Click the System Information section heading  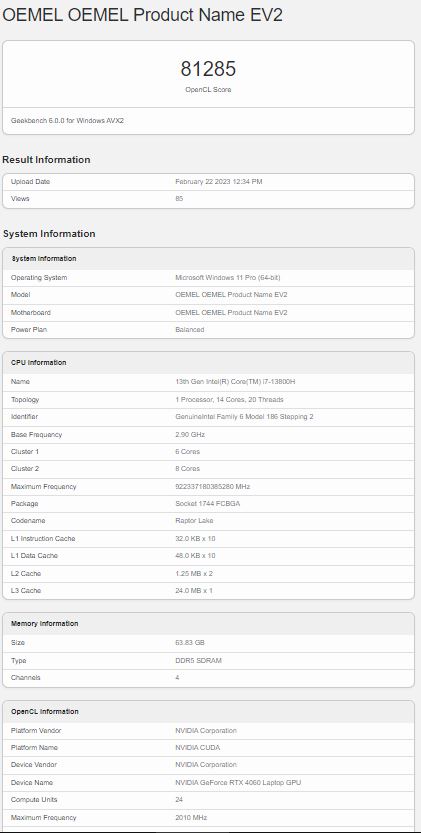pos(49,234)
